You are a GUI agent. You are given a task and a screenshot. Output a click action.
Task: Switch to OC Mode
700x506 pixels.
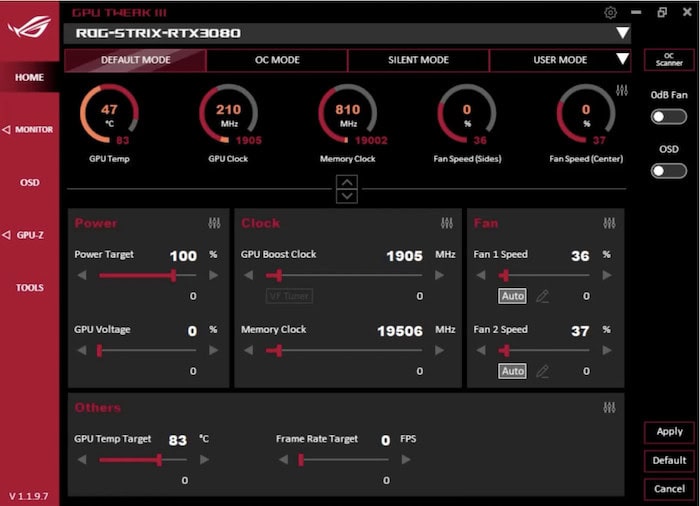(x=277, y=60)
